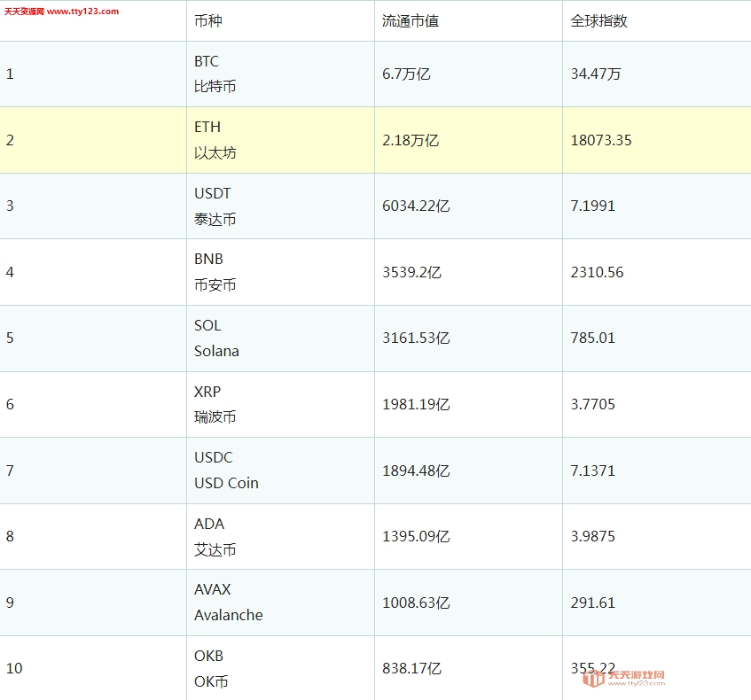This screenshot has height=700, width=751.
Task: Click the XRP symbol text
Action: (207, 393)
